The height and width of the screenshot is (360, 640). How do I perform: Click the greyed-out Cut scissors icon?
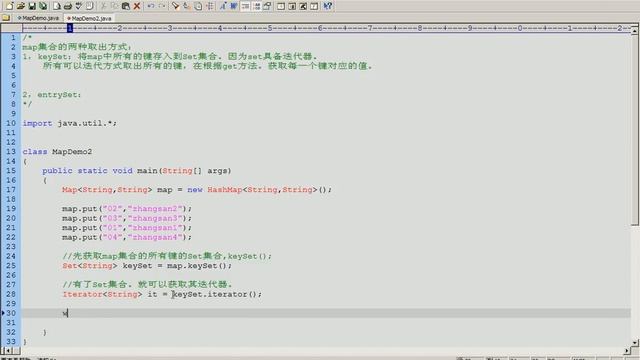tap(103, 6)
